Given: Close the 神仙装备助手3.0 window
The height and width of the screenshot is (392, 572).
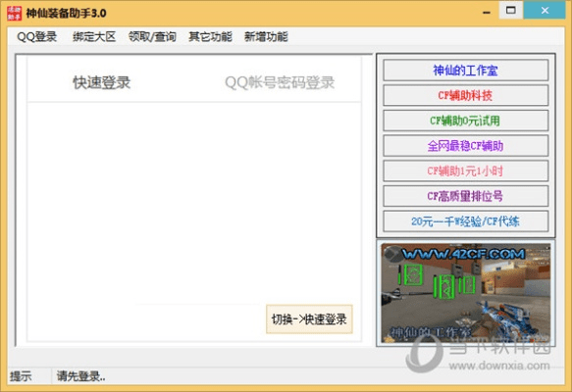Looking at the screenshot, I should (x=545, y=10).
